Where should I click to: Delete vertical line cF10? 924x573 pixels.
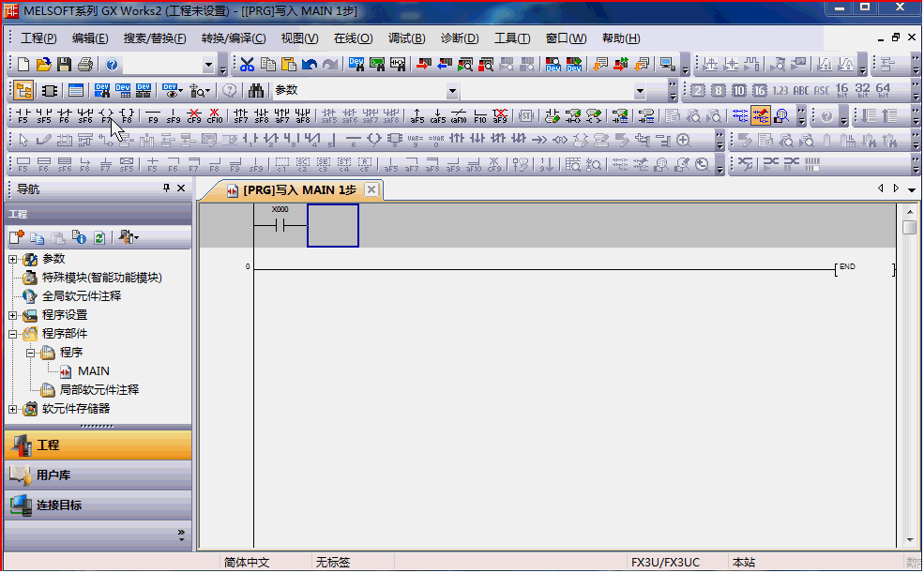(x=215, y=115)
